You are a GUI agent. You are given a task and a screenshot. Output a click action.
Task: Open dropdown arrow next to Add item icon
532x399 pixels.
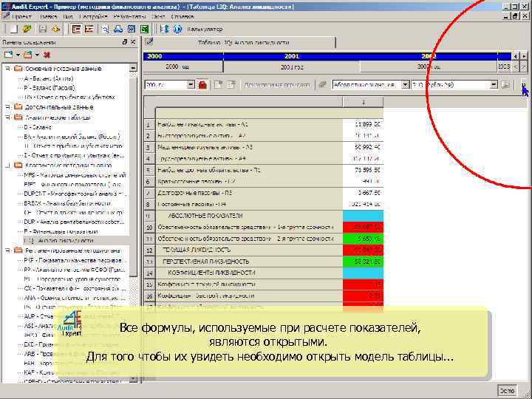click(x=18, y=55)
